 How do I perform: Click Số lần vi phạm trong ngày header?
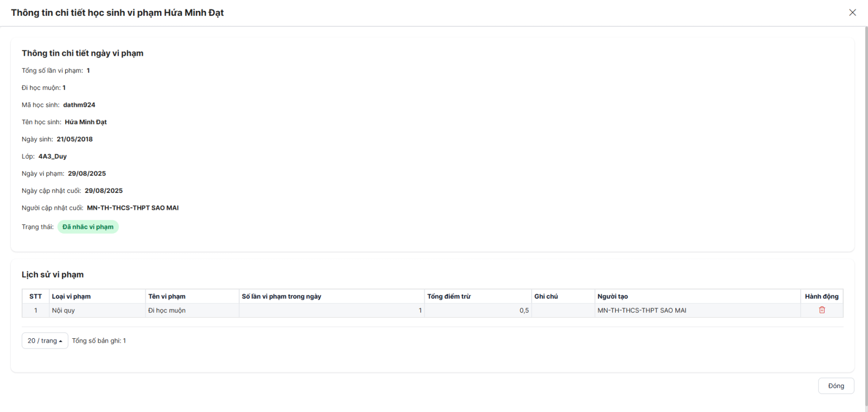point(282,297)
